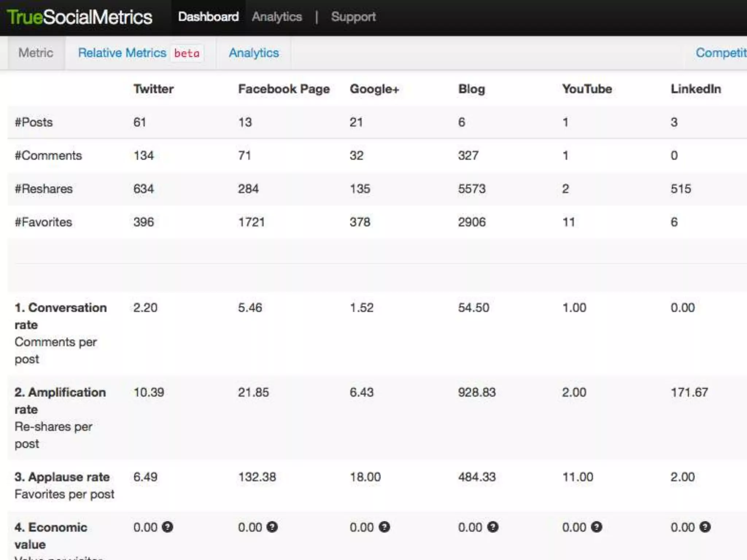
Task: Click the Conversation rate row label
Action: [x=61, y=316]
